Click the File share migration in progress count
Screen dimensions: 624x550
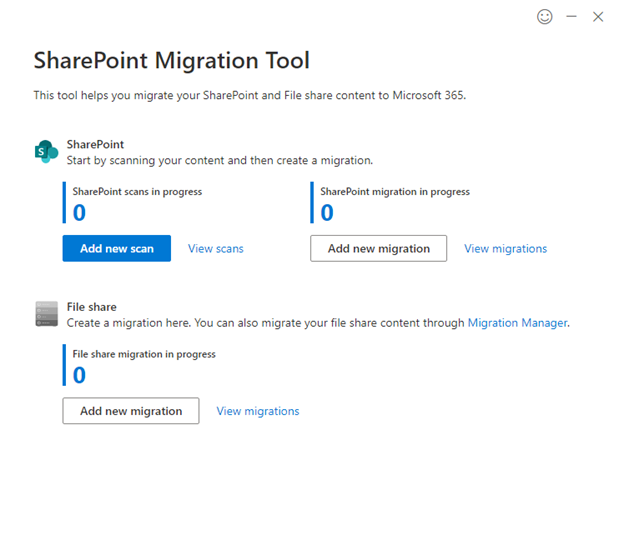point(79,375)
